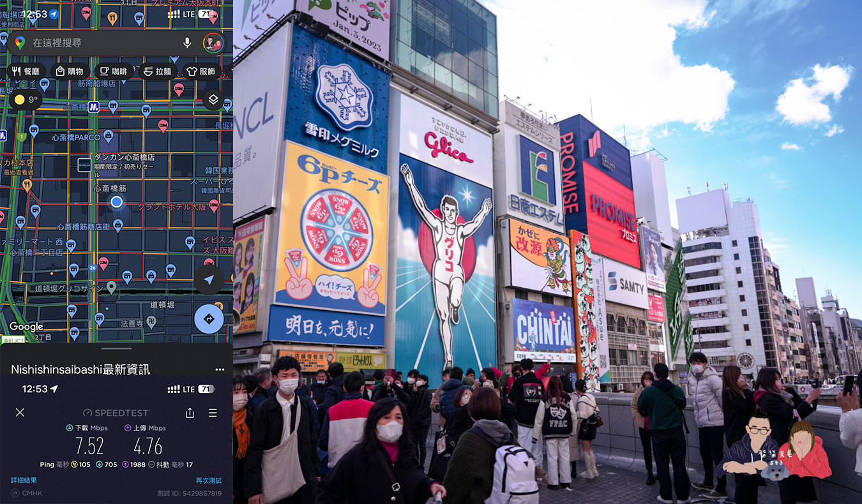The width and height of the screenshot is (862, 504).
Task: Tap the Ping 105 idle latency value
Action: (x=84, y=464)
